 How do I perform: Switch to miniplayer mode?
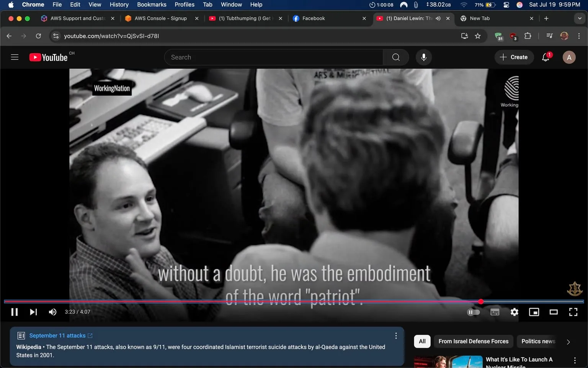click(x=534, y=312)
